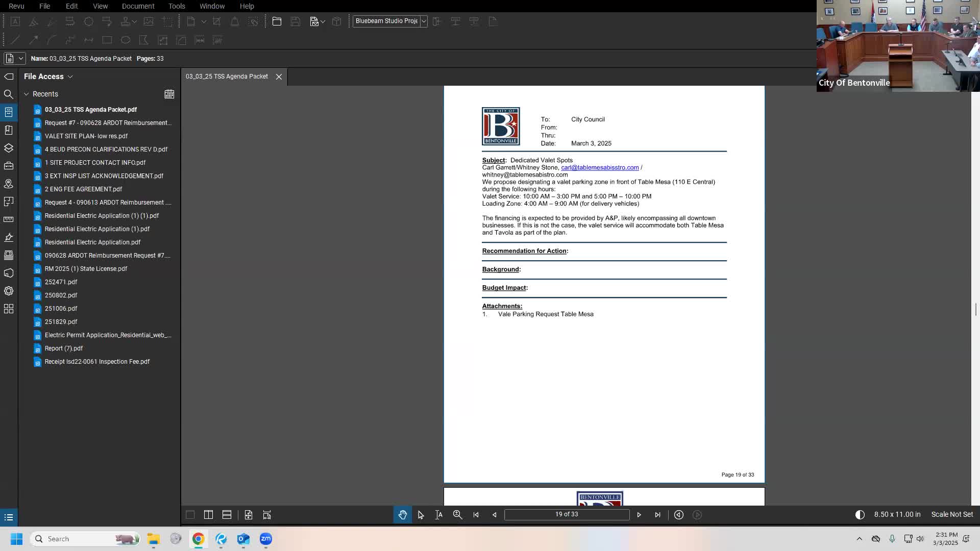Open the Tool Chest panel icon
Viewport: 980px width, 551px height.
[x=9, y=166]
